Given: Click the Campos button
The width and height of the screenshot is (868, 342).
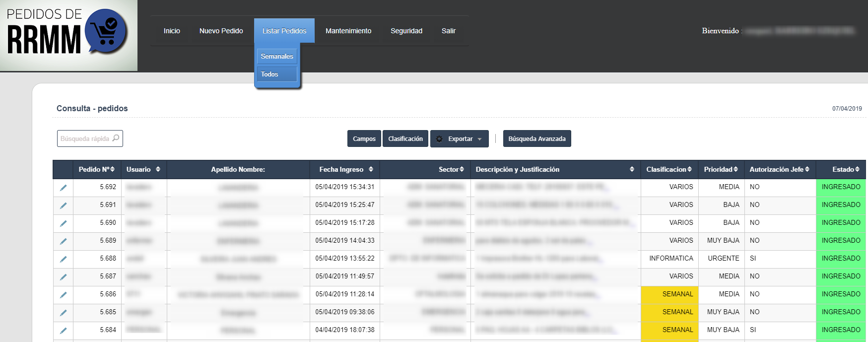Looking at the screenshot, I should (x=364, y=138).
